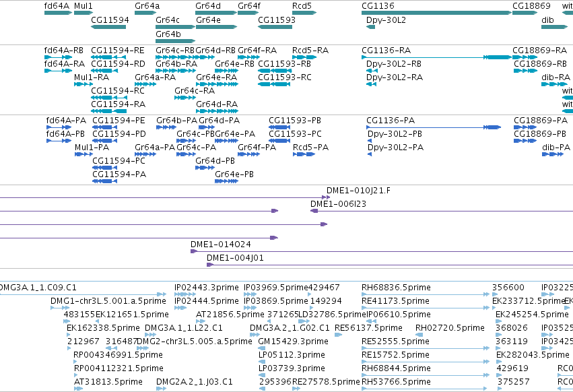Select transcript Gr64e-RB
This screenshot has width=573, height=392.
[x=234, y=63]
